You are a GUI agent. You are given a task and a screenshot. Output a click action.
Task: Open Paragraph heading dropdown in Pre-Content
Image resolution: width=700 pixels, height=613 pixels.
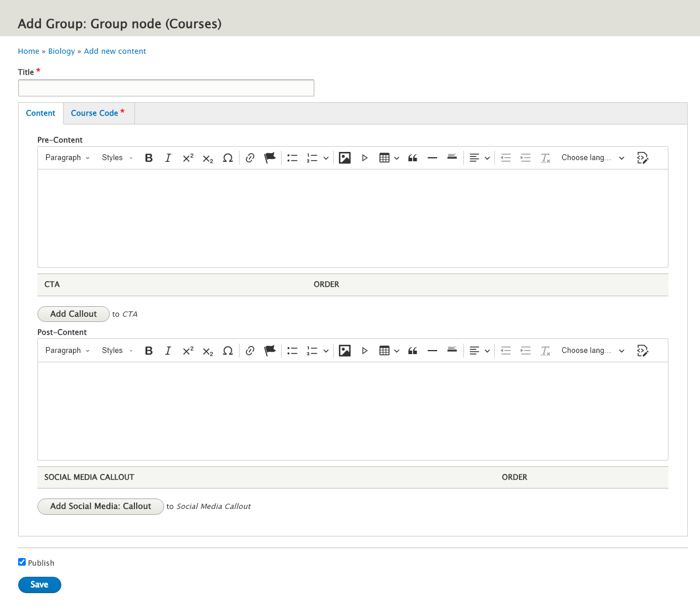click(67, 158)
